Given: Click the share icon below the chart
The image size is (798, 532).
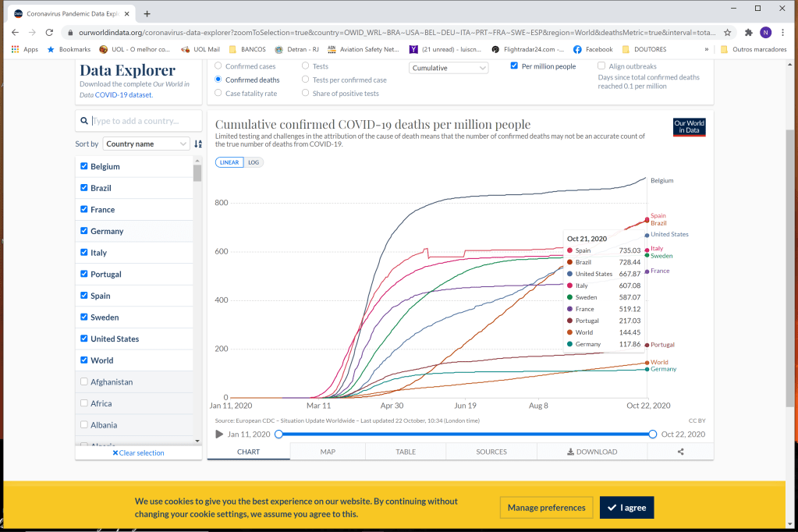Looking at the screenshot, I should (680, 452).
